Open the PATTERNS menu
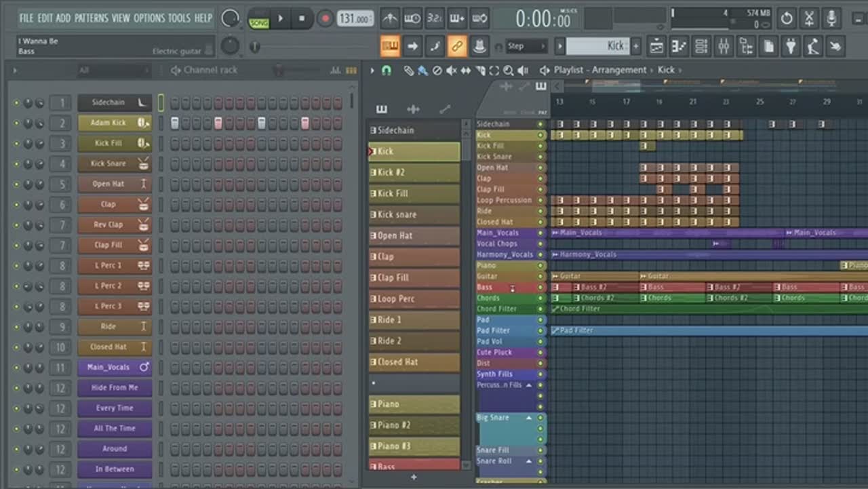This screenshot has height=489, width=868. [92, 18]
